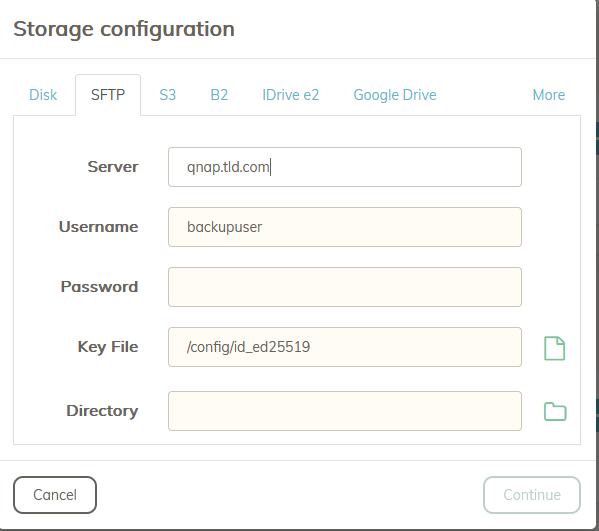599x531 pixels.
Task: Open the B2 storage tab
Action: pos(219,95)
